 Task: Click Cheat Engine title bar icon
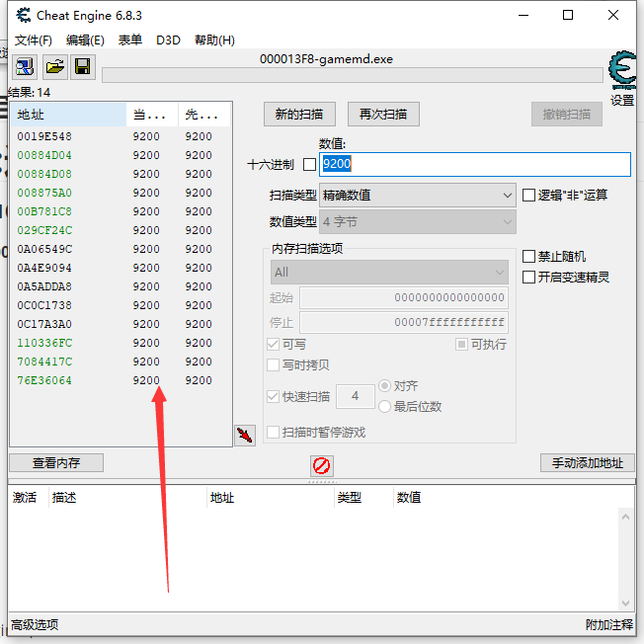[x=20, y=15]
